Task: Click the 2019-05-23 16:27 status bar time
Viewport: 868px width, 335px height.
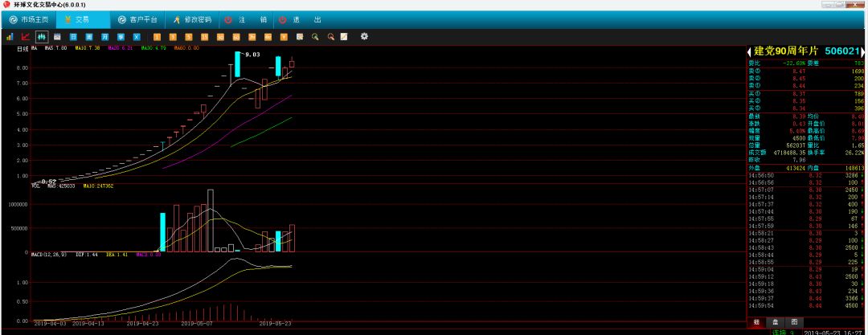Action: (x=833, y=333)
